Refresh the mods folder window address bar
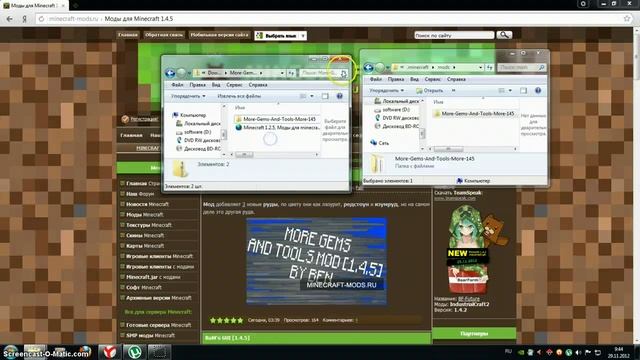 490,67
